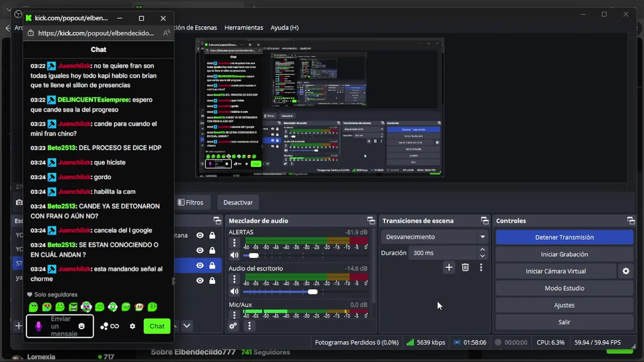Image resolution: width=644 pixels, height=362 pixels.
Task: Click the heart icon beside Solo seguidores
Action: click(30, 295)
